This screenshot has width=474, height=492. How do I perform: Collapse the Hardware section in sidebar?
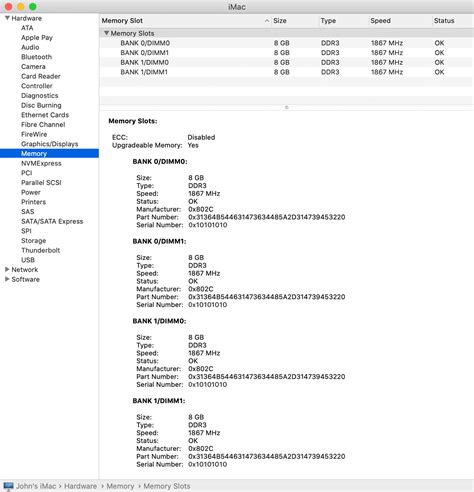click(7, 18)
